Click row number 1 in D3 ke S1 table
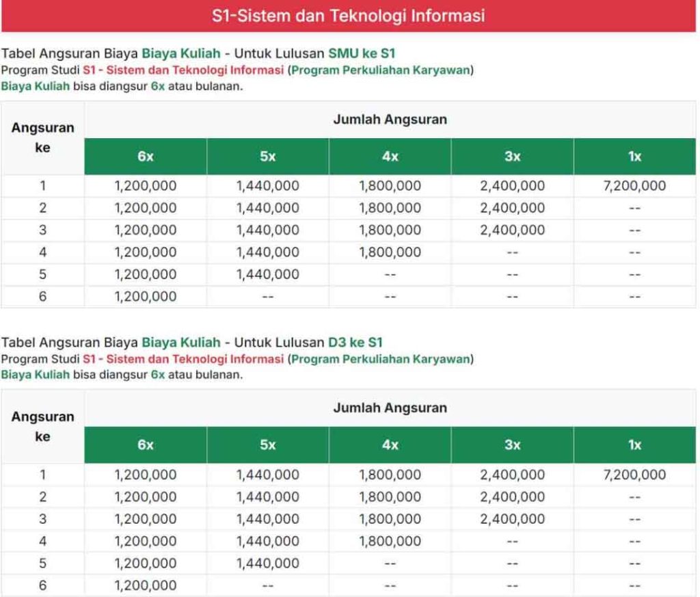 pyautogui.click(x=43, y=475)
